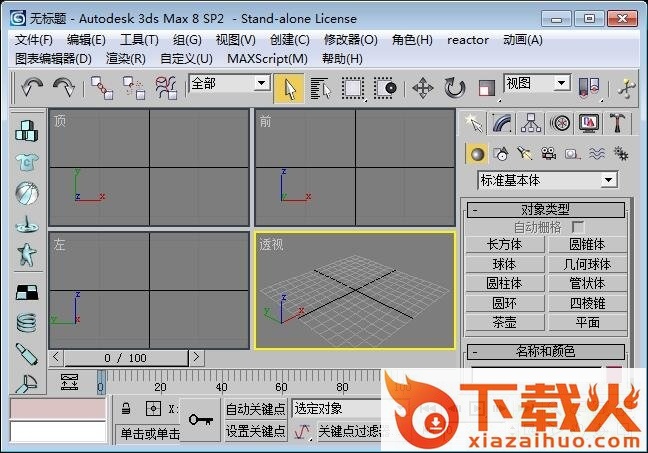Collapse the 对象类型 rollout
Viewport: 648px width, 453px height.
click(546, 210)
